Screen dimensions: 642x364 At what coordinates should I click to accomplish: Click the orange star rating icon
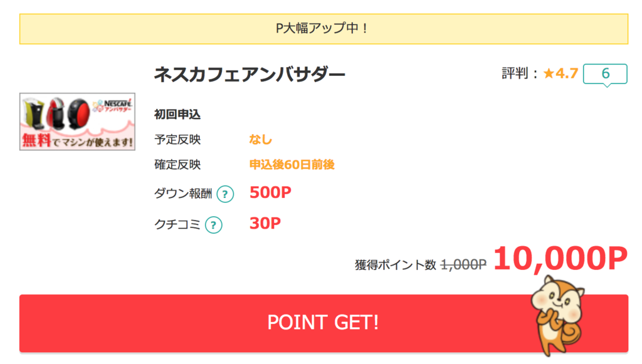pyautogui.click(x=548, y=74)
